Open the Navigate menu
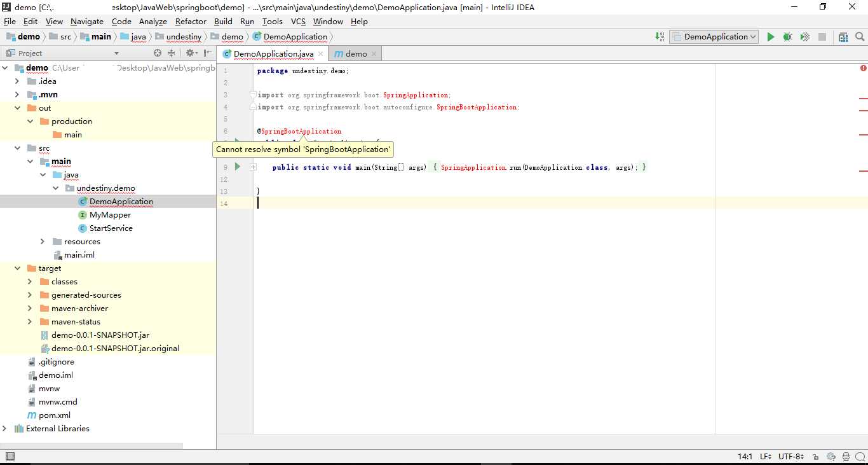The image size is (868, 465). pyautogui.click(x=87, y=22)
